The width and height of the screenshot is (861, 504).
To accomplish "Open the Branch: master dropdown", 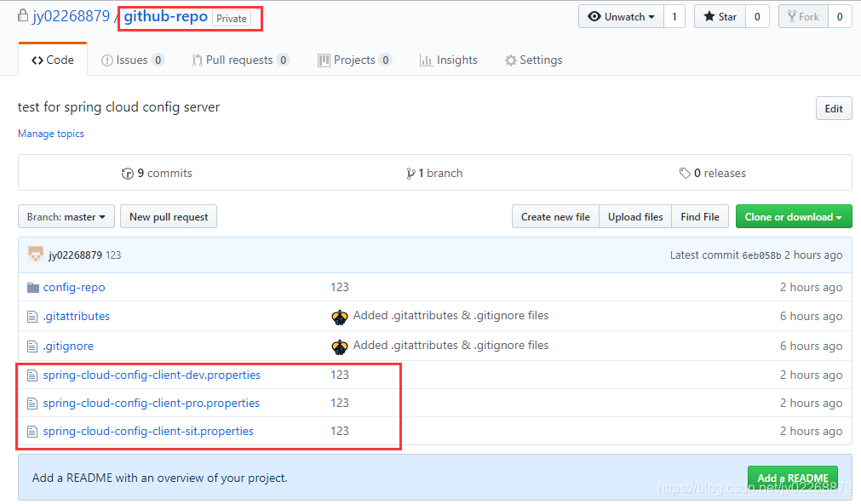I will 66,217.
